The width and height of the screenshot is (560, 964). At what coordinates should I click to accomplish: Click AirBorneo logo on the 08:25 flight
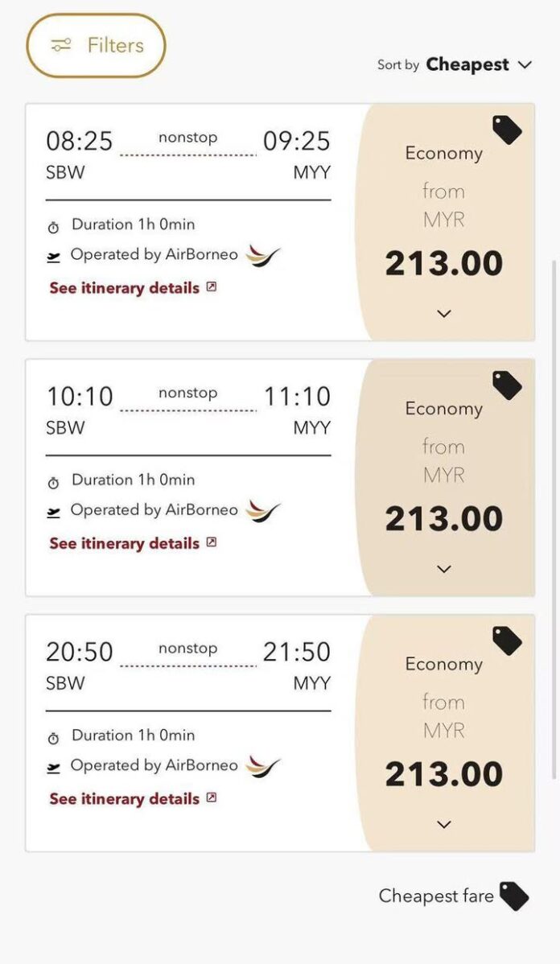pos(263,256)
